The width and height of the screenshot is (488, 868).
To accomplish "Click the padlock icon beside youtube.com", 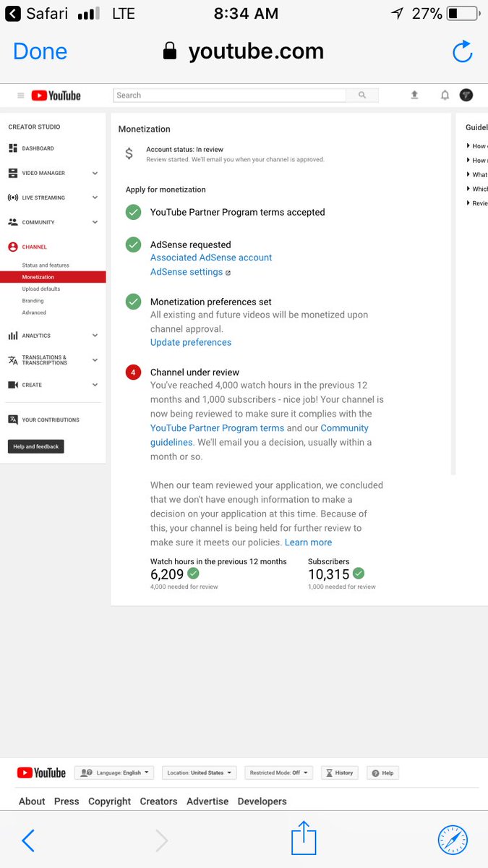I will pyautogui.click(x=170, y=51).
